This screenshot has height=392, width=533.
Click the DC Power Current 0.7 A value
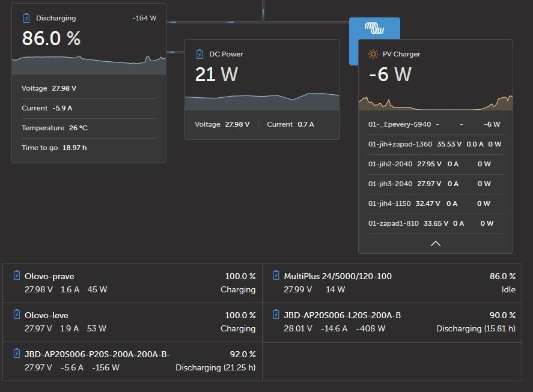coord(306,124)
